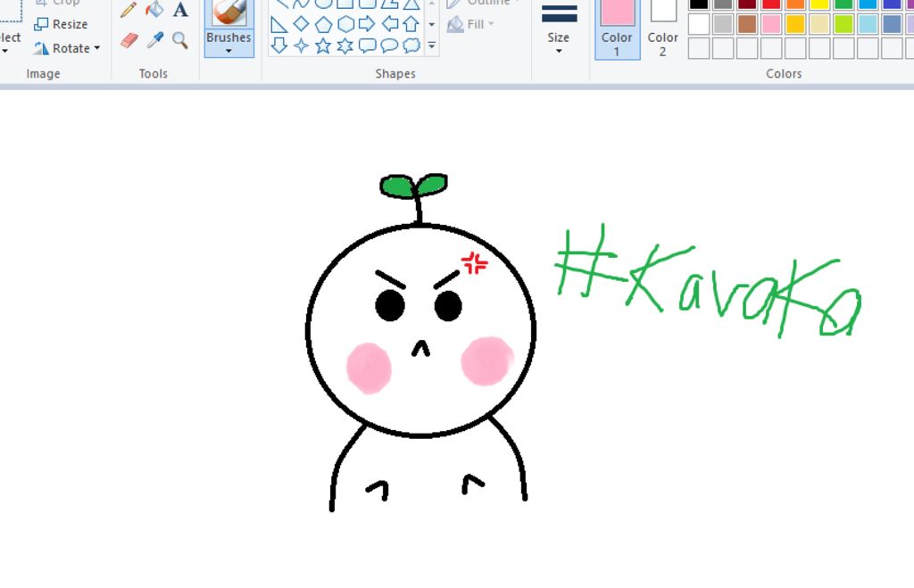Choose the oval callout shape
The height and width of the screenshot is (588, 914).
tap(389, 46)
